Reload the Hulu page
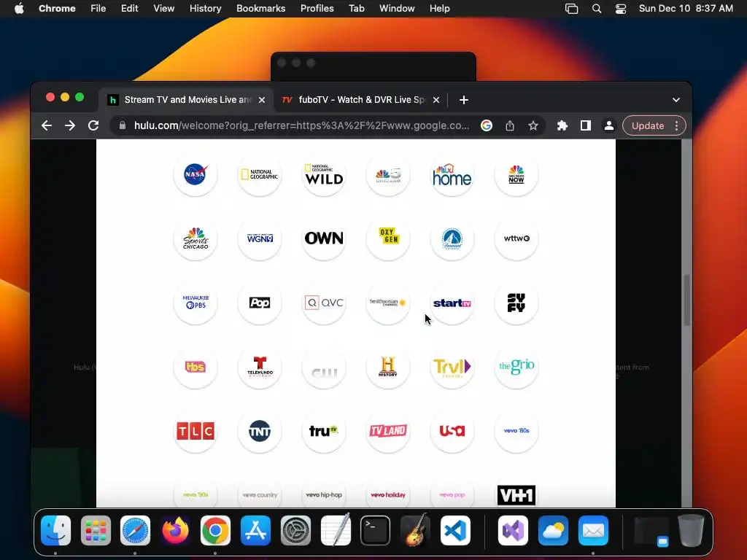The height and width of the screenshot is (560, 747). point(93,125)
